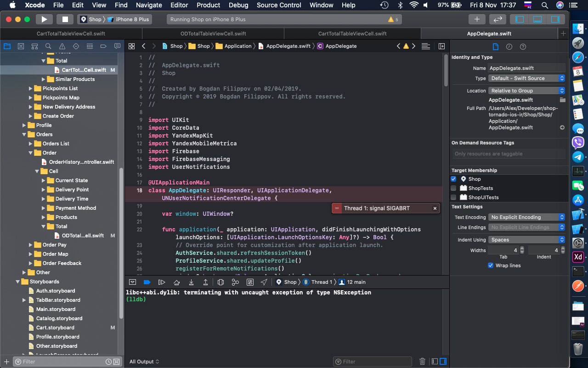Go back in editor history
The width and height of the screenshot is (588, 368).
coord(144,46)
